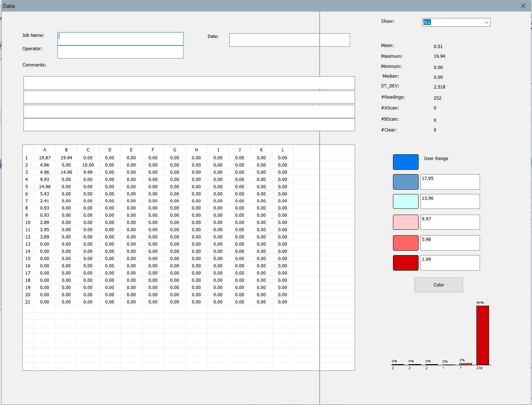Select the salmon 5.98 color swatch
This screenshot has height=405, width=532.
click(x=405, y=243)
